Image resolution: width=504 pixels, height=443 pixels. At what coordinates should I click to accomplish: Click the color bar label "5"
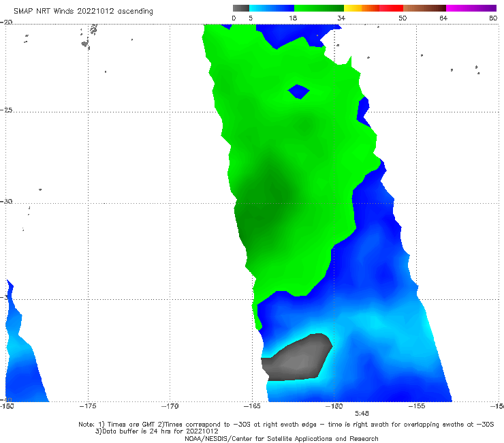pos(251,18)
